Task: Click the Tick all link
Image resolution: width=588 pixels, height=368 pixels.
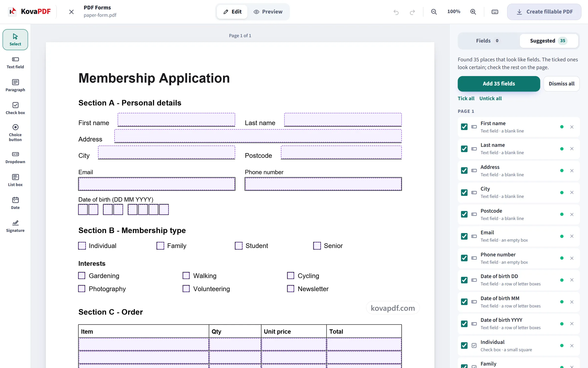Action: [x=466, y=98]
